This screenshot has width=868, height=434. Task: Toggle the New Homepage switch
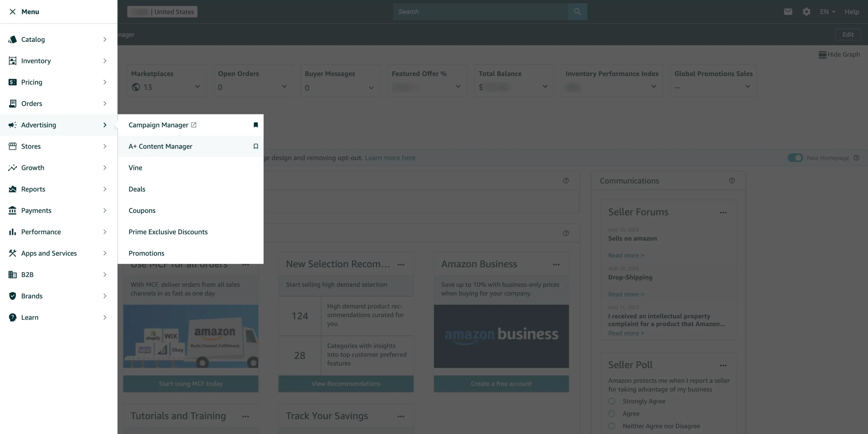(795, 158)
